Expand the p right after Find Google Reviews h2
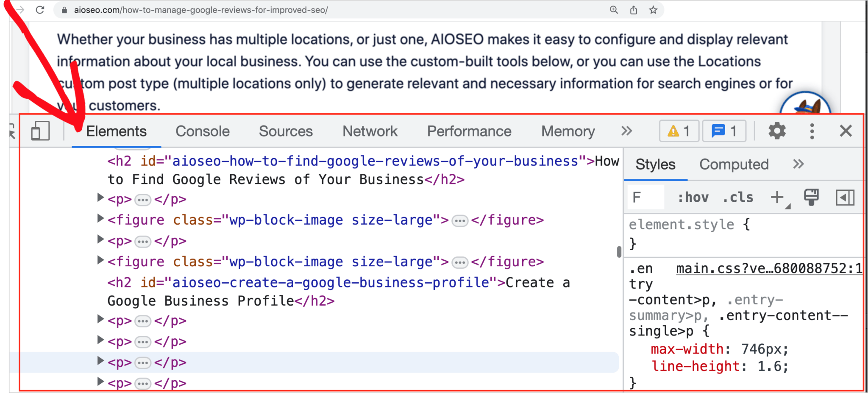Image resolution: width=868 pixels, height=393 pixels. pos(100,198)
